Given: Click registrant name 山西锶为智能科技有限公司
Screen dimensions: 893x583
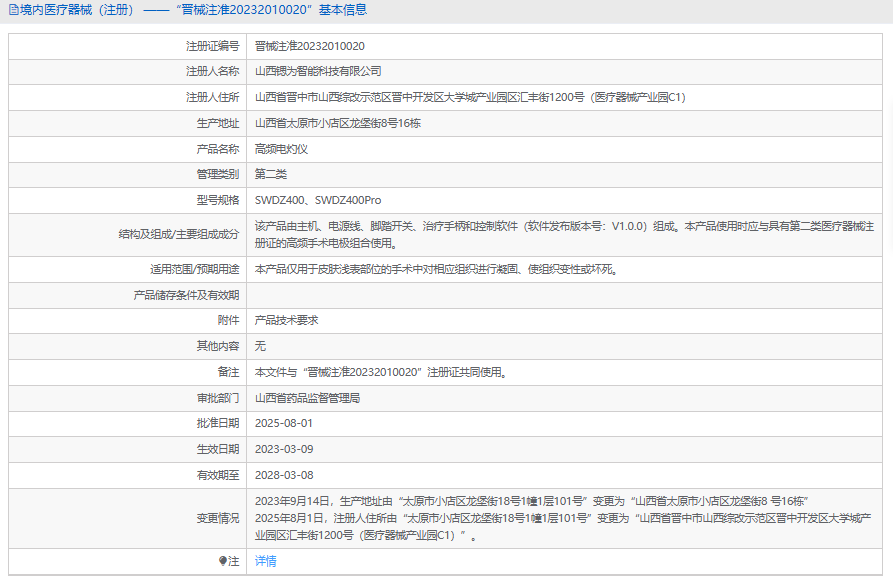Looking at the screenshot, I should coord(318,71).
